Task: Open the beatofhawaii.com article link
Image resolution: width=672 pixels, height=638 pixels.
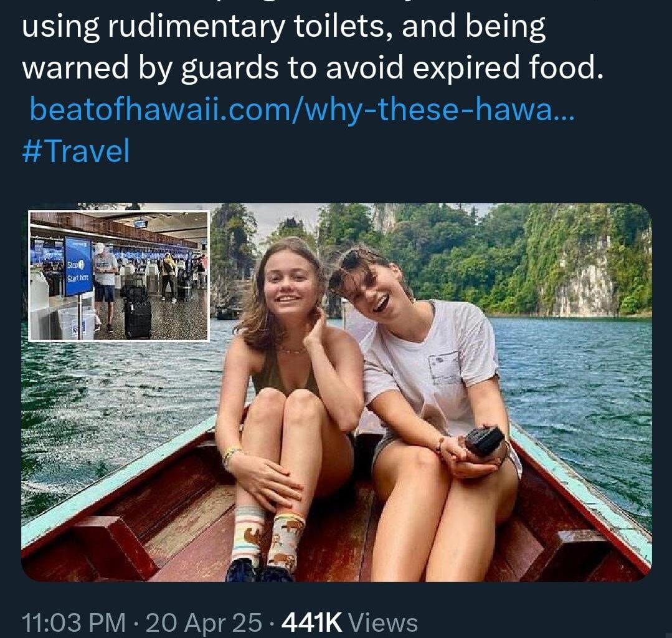Action: (302, 109)
